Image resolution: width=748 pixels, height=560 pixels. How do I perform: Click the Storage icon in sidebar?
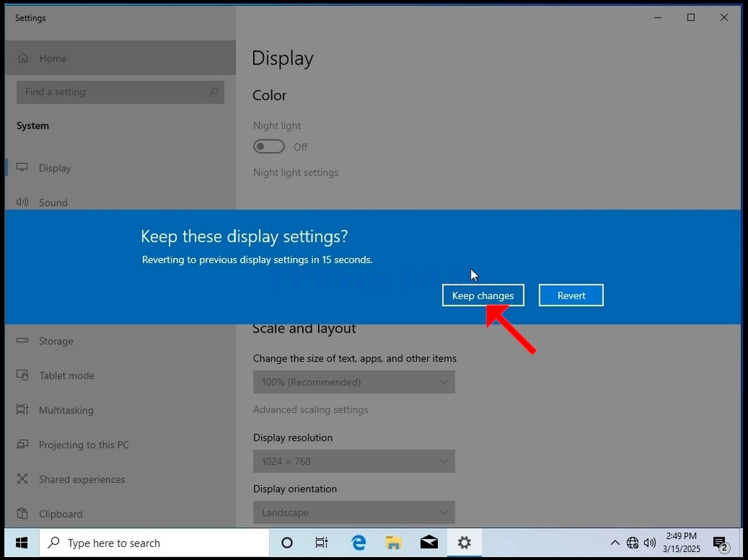click(x=23, y=340)
